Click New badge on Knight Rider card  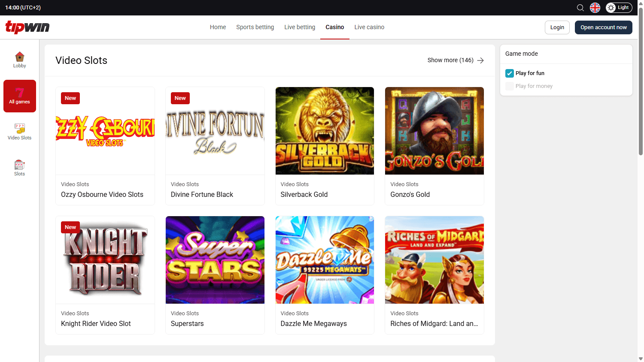[x=70, y=227]
